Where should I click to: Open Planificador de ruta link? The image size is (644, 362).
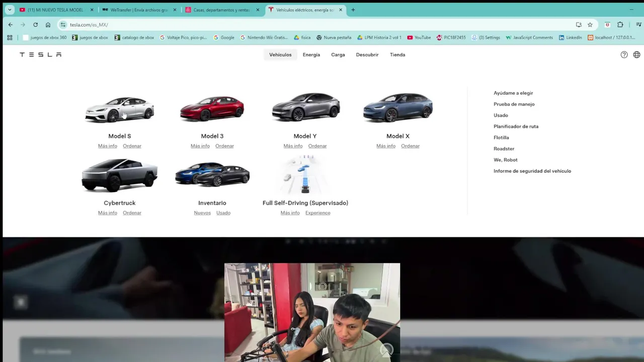click(x=516, y=126)
